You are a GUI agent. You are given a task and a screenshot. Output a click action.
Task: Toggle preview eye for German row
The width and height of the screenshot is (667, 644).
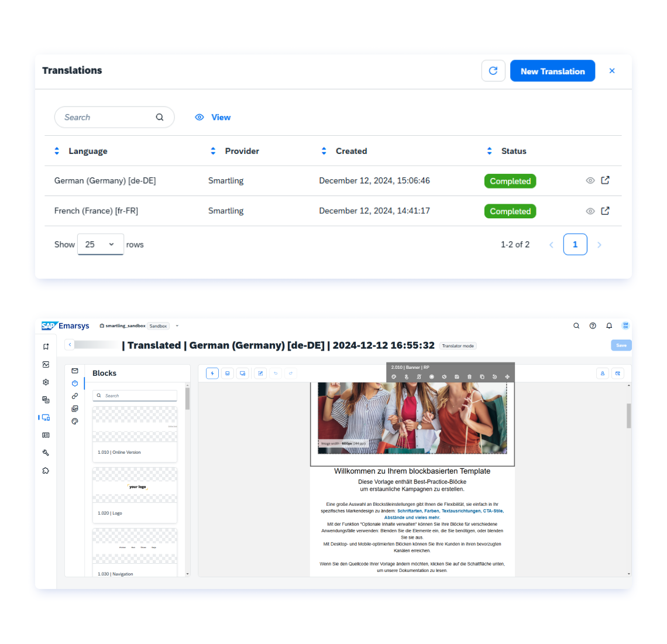pyautogui.click(x=590, y=180)
